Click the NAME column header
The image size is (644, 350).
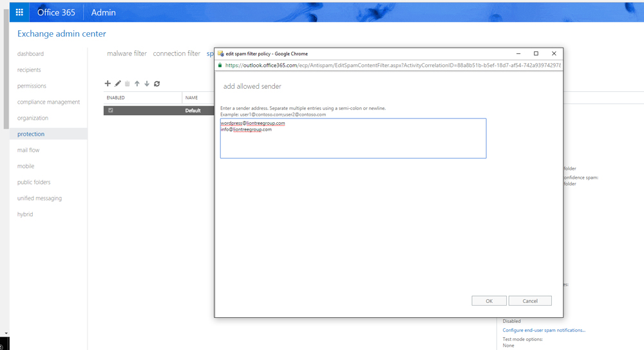pyautogui.click(x=191, y=98)
